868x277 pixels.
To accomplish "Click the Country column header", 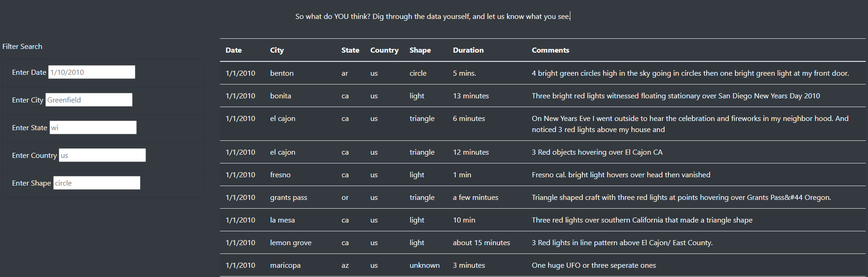I will pyautogui.click(x=384, y=50).
